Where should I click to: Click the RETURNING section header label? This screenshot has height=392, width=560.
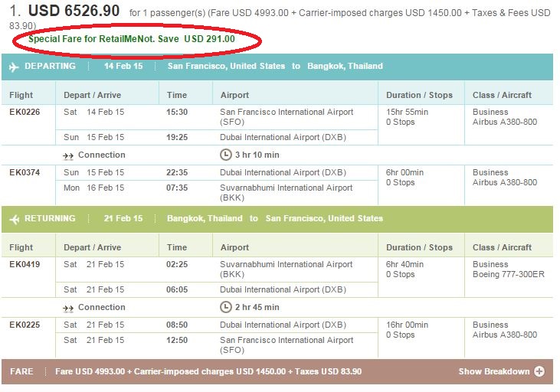(x=51, y=218)
